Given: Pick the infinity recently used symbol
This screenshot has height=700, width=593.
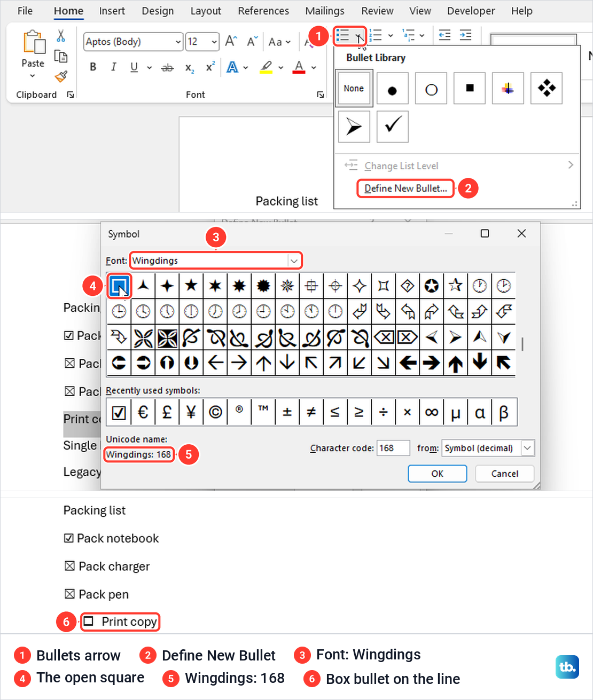Looking at the screenshot, I should tap(432, 412).
